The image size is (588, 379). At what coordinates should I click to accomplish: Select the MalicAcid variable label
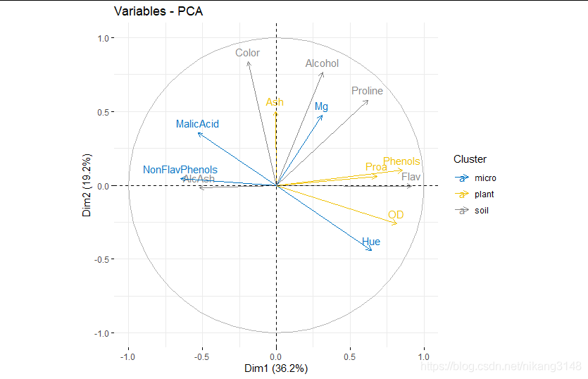click(x=197, y=124)
